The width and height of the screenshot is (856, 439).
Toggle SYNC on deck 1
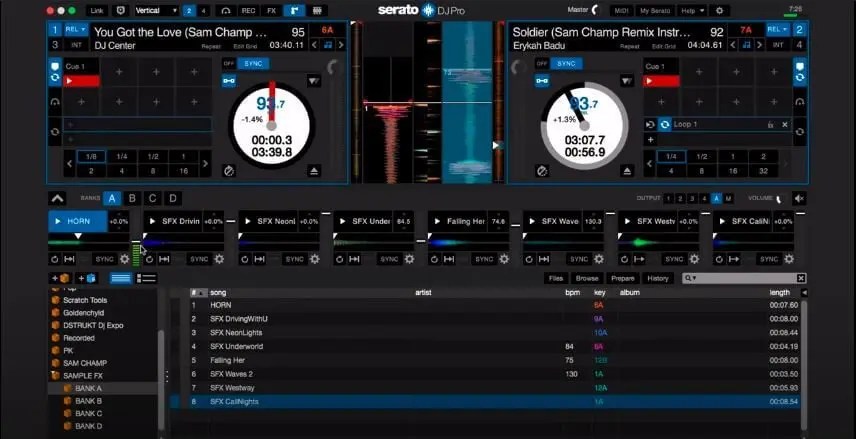[x=253, y=63]
